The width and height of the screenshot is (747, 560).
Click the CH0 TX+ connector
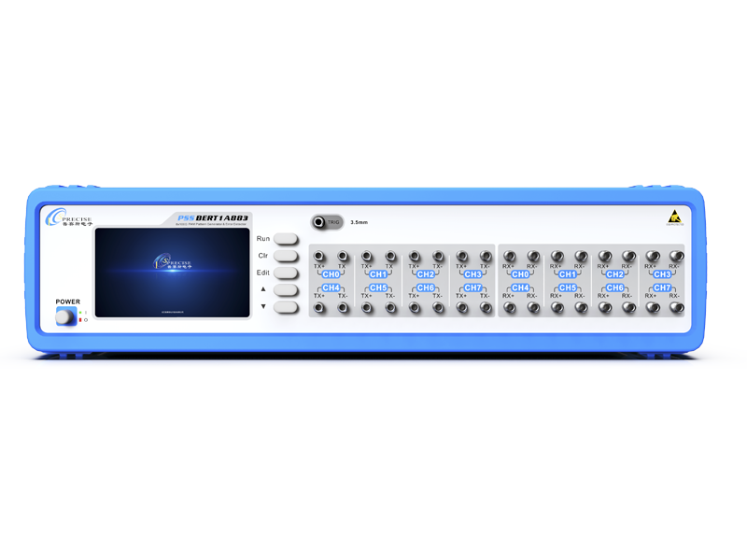point(318,256)
